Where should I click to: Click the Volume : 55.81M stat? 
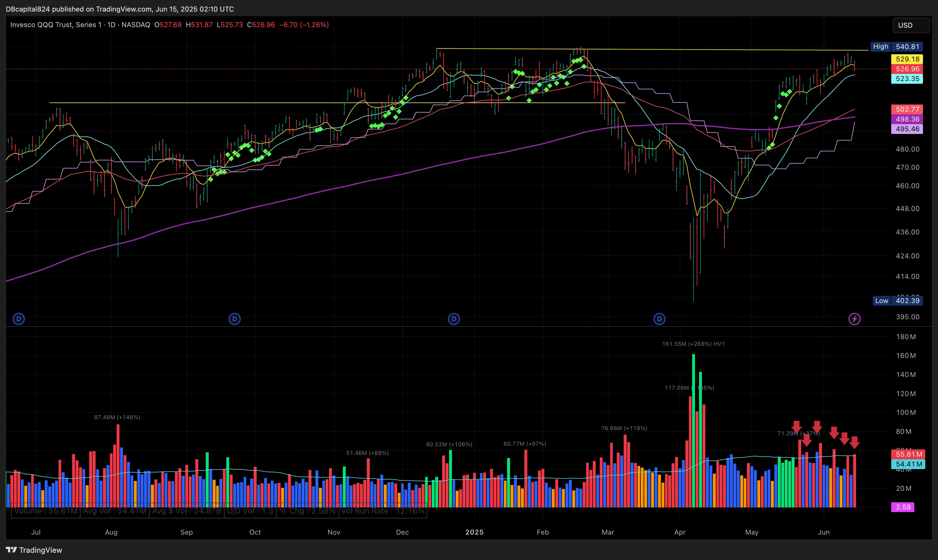tap(46, 511)
